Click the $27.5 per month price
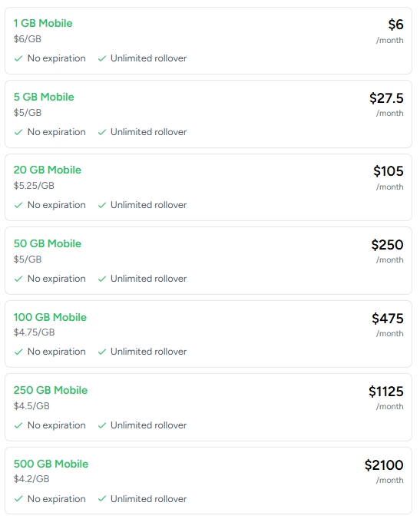The height and width of the screenshot is (519, 420). pos(386,98)
